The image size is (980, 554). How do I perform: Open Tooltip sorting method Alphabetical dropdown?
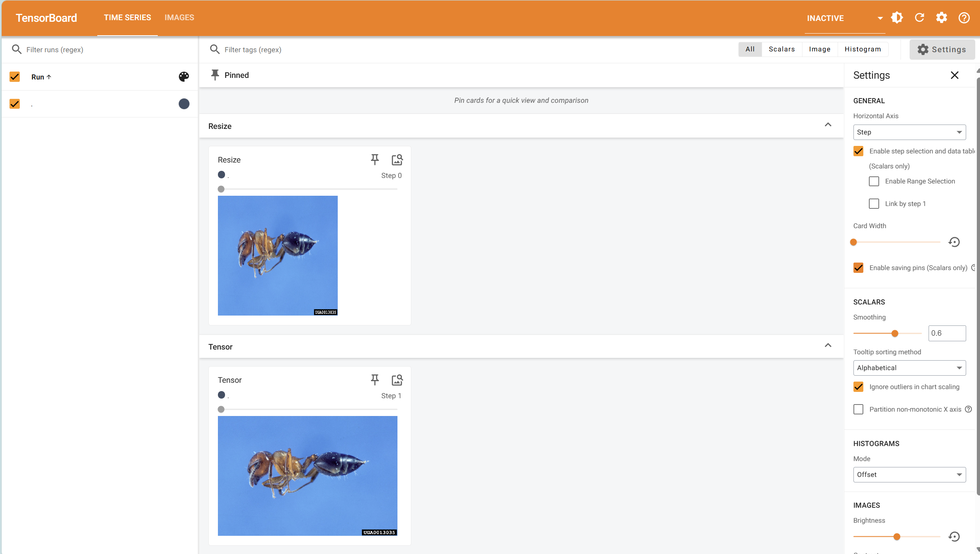(910, 368)
